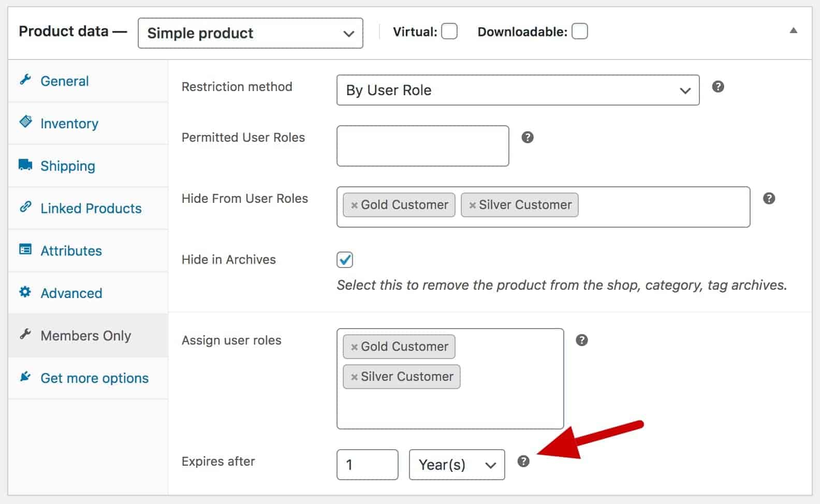The height and width of the screenshot is (504, 820).
Task: Open the Year(s) expiry unit dropdown
Action: 457,465
